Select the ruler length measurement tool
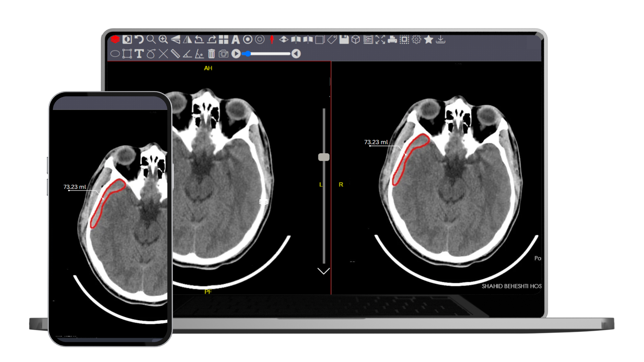The height and width of the screenshot is (362, 644). coord(175,54)
